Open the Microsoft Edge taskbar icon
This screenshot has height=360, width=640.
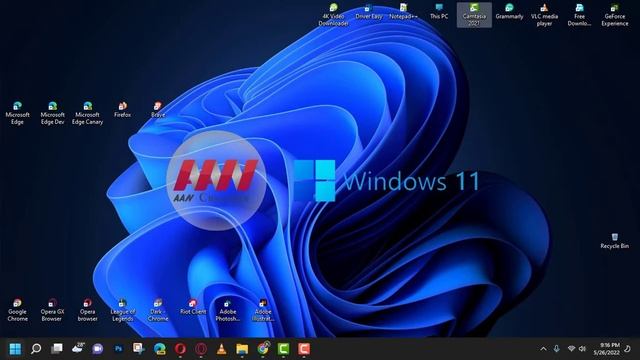click(x=160, y=349)
